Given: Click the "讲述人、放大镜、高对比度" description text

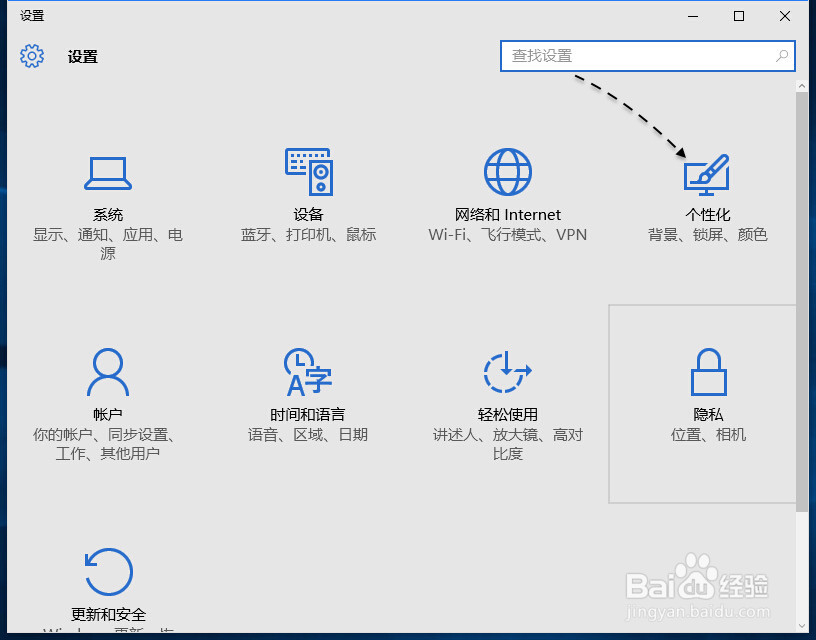Looking at the screenshot, I should tap(507, 444).
